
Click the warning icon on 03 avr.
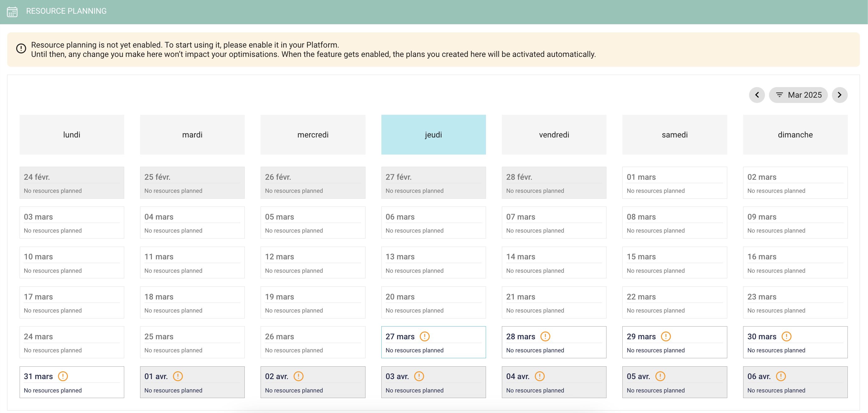point(419,376)
